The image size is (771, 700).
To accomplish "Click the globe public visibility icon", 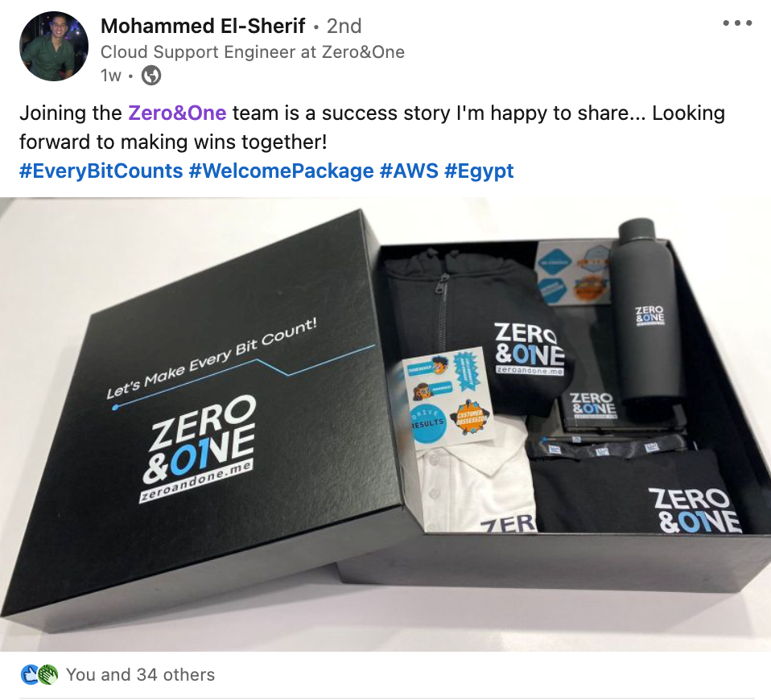I will [151, 76].
